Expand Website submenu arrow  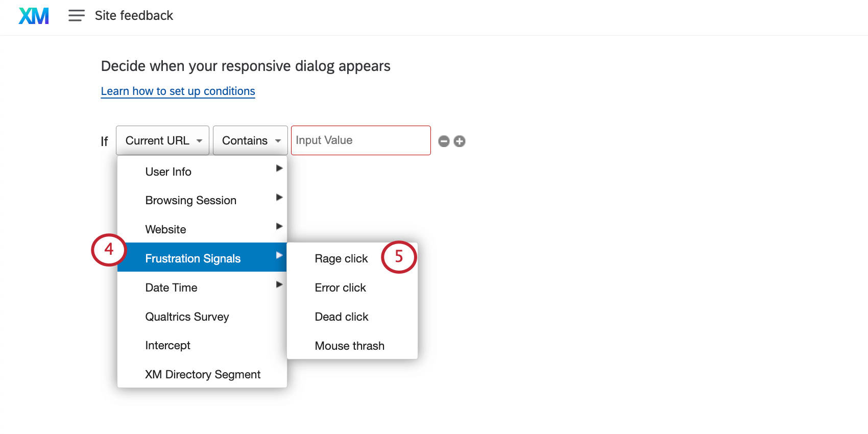[279, 226]
